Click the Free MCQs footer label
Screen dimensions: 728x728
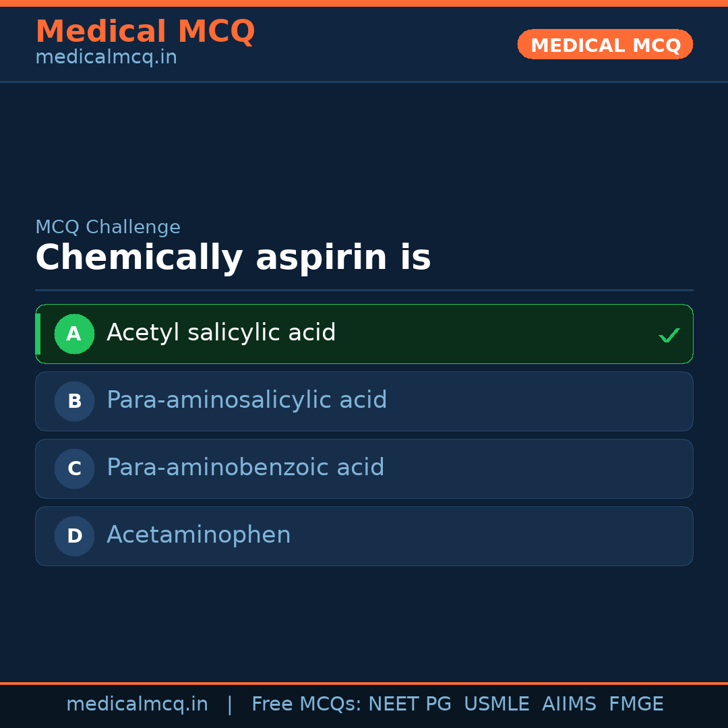[x=306, y=704]
